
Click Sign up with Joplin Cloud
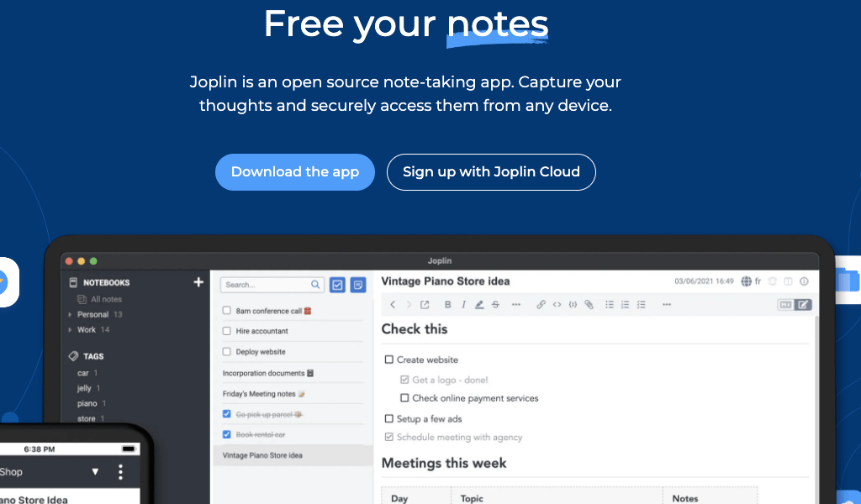coord(491,172)
